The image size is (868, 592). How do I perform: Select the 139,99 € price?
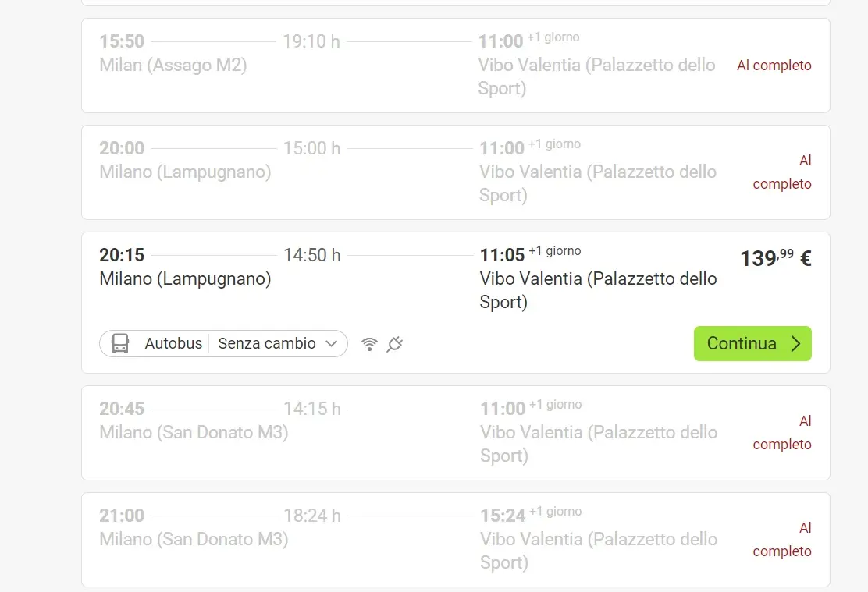pos(775,258)
